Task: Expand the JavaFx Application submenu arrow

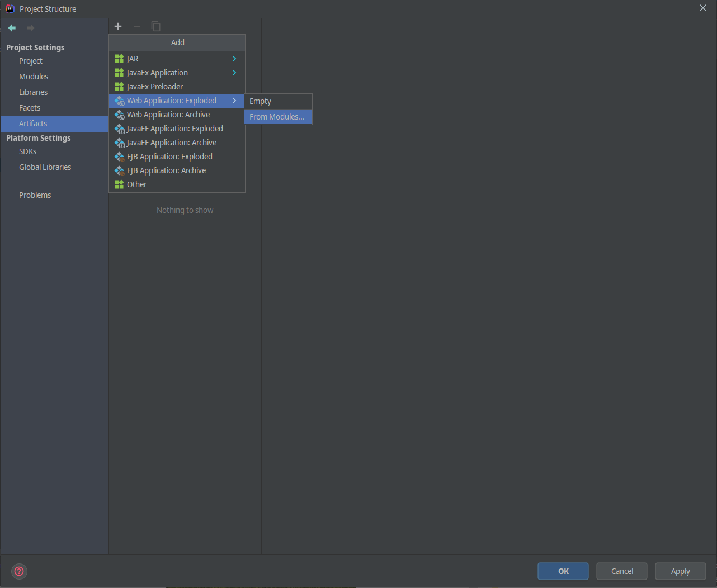Action: tap(234, 73)
